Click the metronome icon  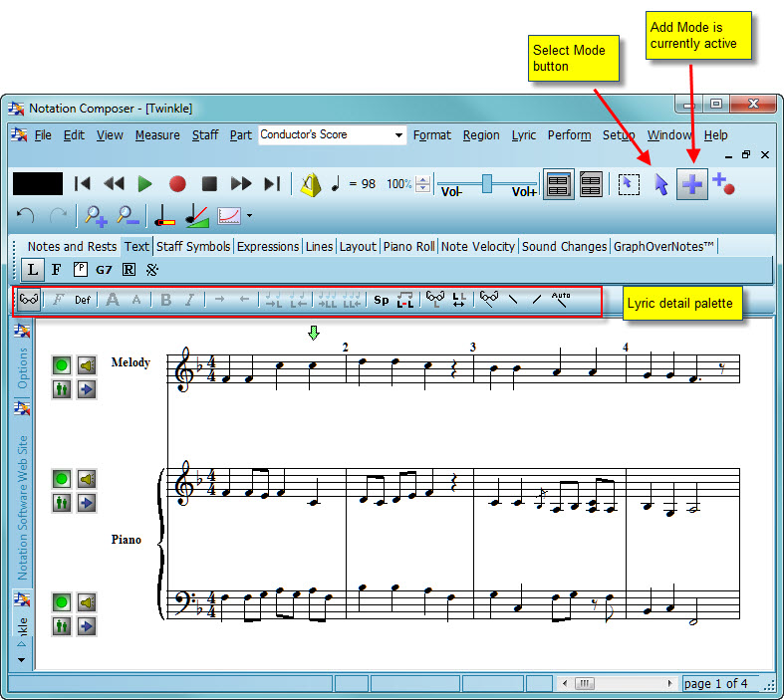pyautogui.click(x=311, y=184)
